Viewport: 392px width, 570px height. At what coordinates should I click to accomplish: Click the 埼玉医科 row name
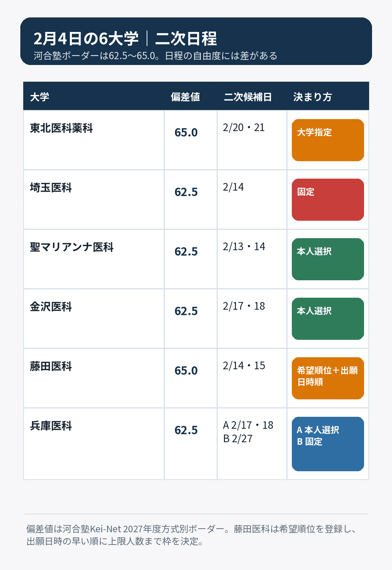tap(51, 188)
